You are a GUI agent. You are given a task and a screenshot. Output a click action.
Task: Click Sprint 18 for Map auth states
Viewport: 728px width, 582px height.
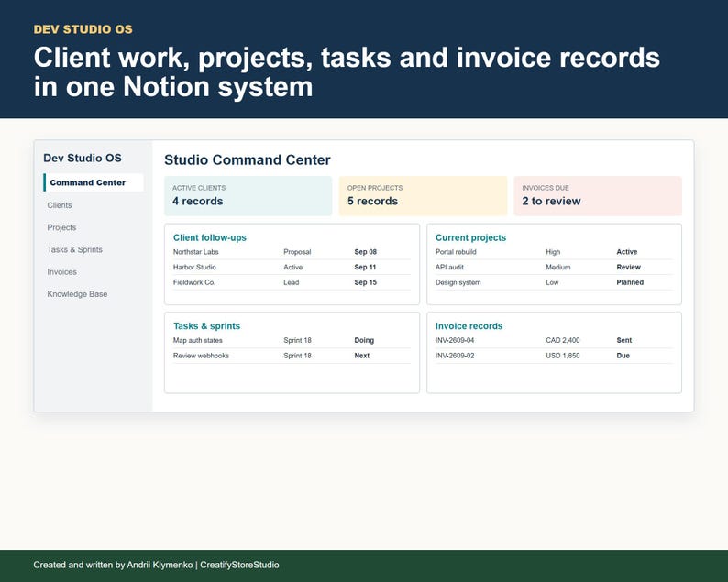click(x=297, y=341)
